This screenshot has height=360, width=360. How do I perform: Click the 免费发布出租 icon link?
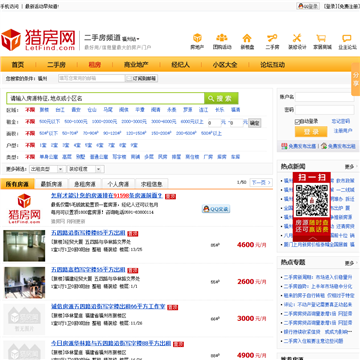pos(338,146)
